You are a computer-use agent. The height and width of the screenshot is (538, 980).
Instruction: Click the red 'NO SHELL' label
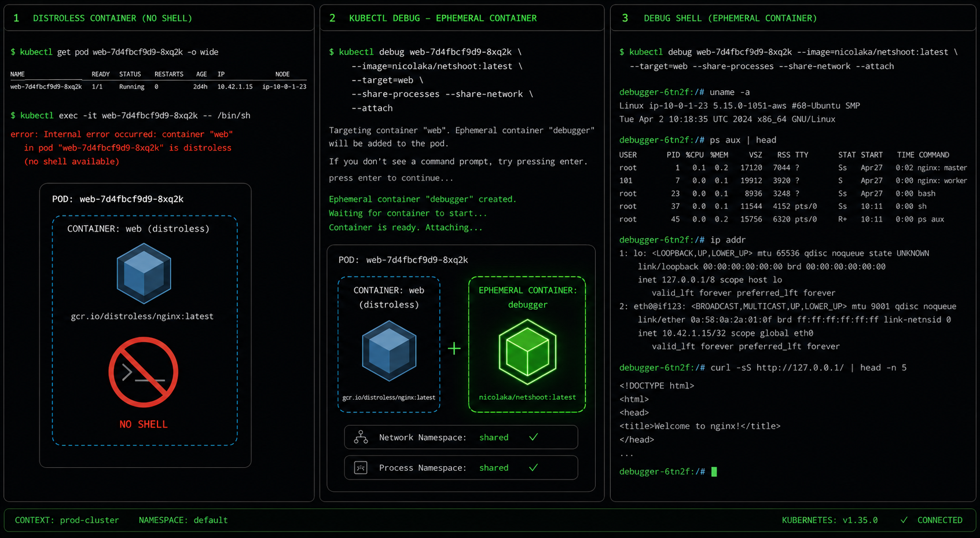[143, 424]
